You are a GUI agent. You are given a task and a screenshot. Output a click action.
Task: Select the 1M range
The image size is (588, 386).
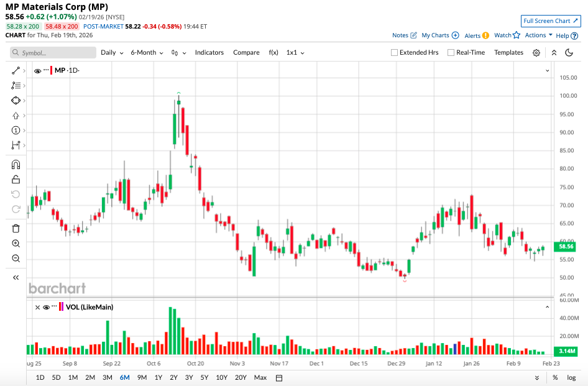(x=73, y=377)
